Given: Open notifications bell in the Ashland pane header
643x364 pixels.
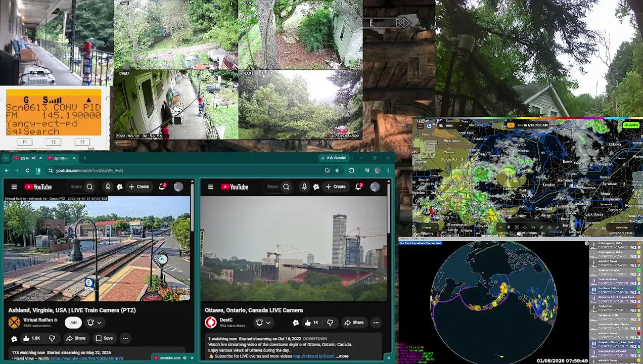Looking at the screenshot, I should click(162, 187).
